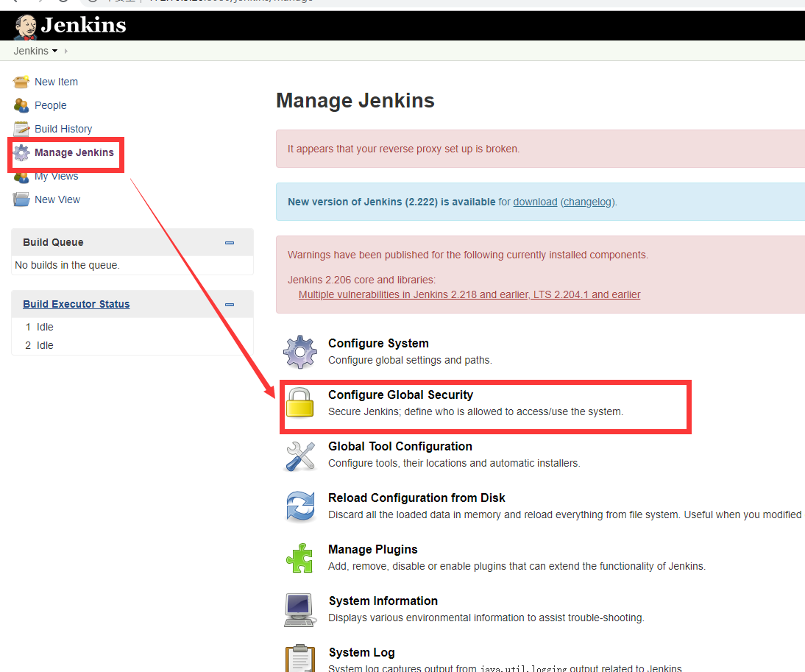
Task: Open the Build History link
Action: [x=63, y=129]
